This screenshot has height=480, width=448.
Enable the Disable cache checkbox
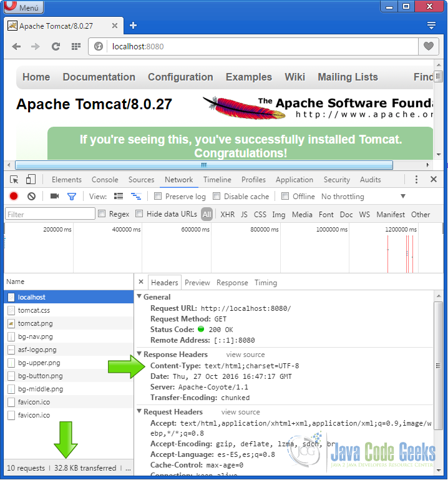click(x=217, y=196)
